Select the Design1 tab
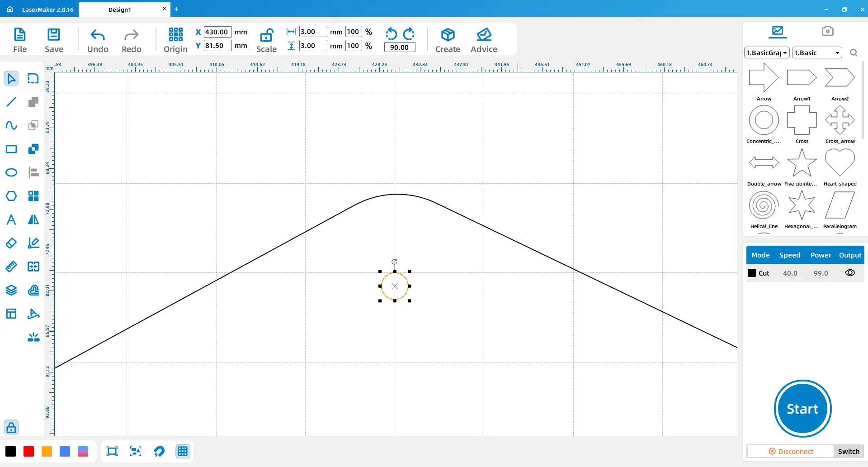Screen dimensions: 868x467 (x=120, y=10)
